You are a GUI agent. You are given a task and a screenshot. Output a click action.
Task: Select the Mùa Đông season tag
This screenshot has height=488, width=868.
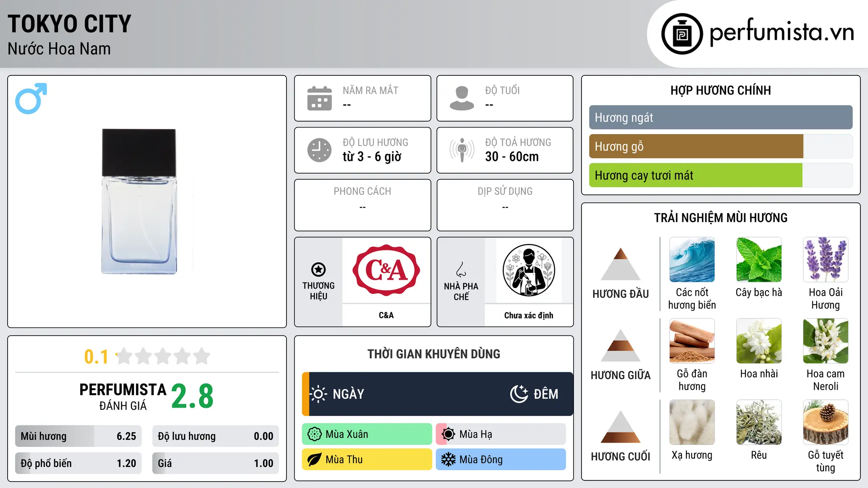coord(501,460)
